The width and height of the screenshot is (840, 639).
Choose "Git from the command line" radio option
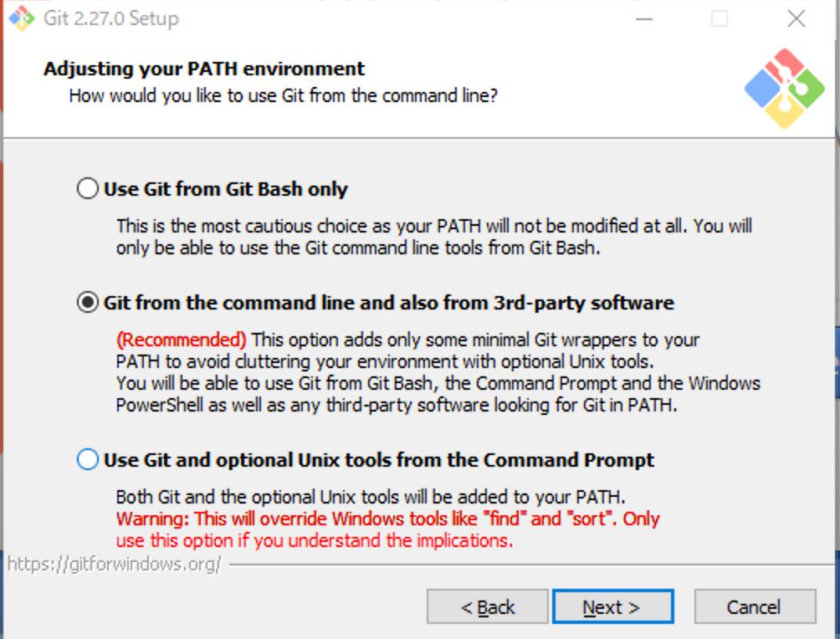click(x=88, y=303)
